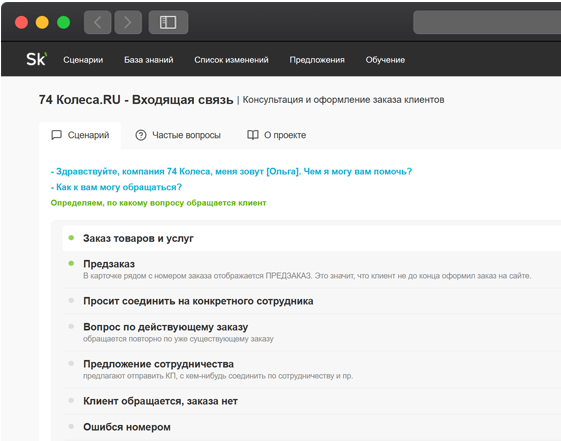
Task: Click the gray dot next to Клиент обращается
Action: [x=71, y=401]
